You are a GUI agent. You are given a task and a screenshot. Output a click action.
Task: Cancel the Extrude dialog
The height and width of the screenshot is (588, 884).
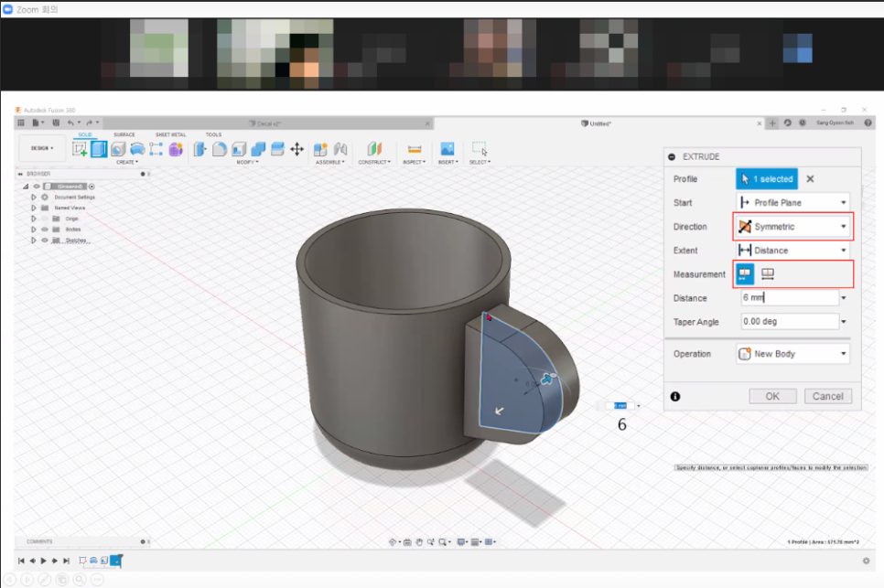pos(827,396)
